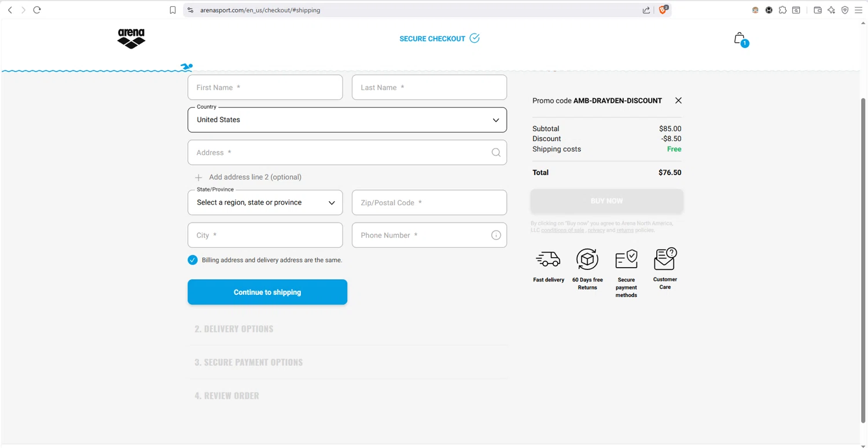Image resolution: width=868 pixels, height=448 pixels.
Task: Remove the AMB-DRAYDEN-DISCOUNT promo code
Action: click(x=678, y=101)
